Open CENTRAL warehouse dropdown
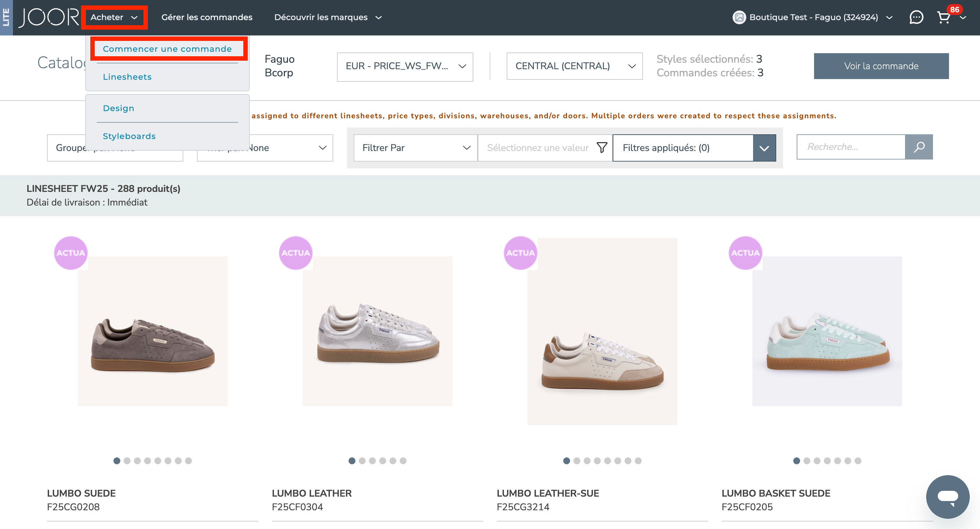Image resolution: width=980 pixels, height=529 pixels. click(575, 66)
